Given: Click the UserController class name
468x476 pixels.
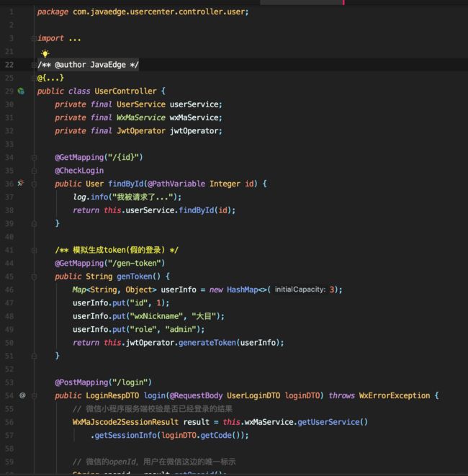Looking at the screenshot, I should click(126, 91).
